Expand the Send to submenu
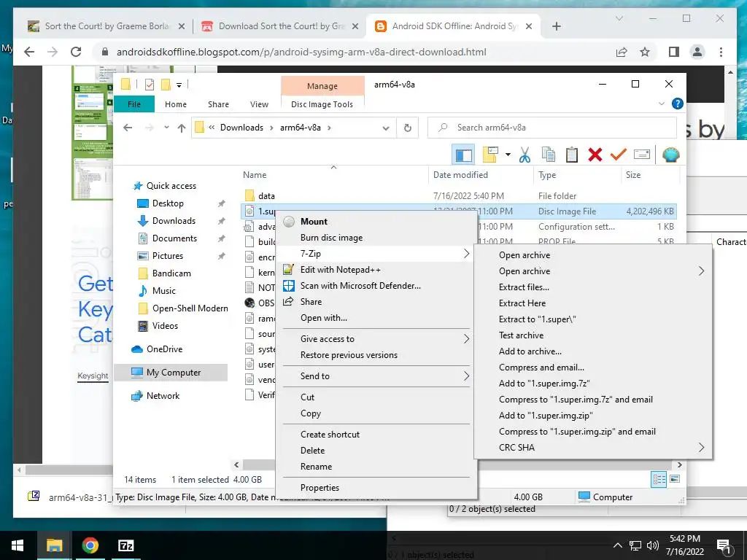The width and height of the screenshot is (747, 560). [376, 376]
